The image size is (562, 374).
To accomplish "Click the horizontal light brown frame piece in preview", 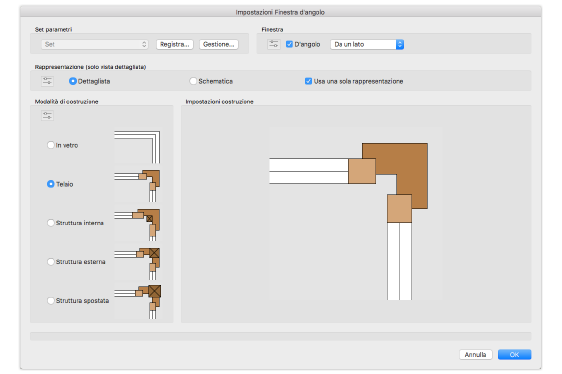I will [x=362, y=171].
